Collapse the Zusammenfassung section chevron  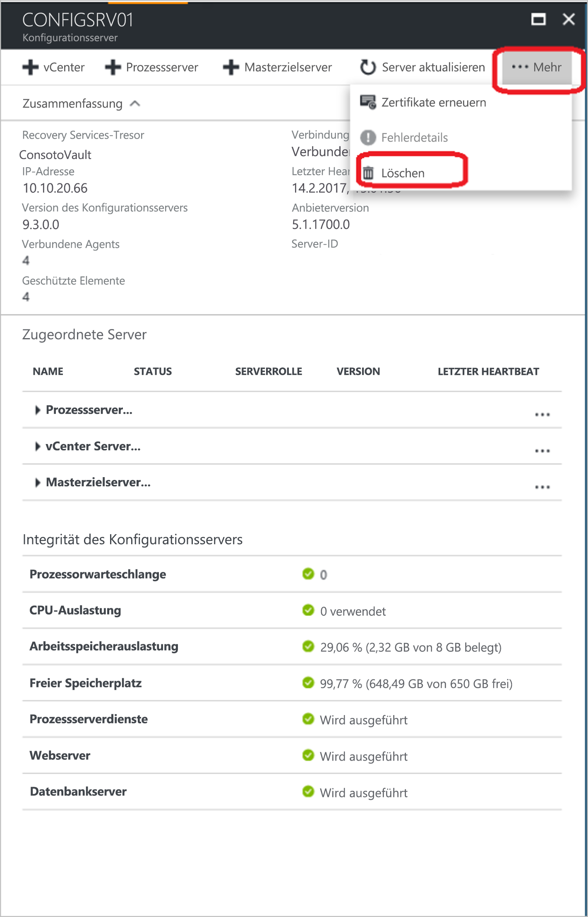pos(135,104)
